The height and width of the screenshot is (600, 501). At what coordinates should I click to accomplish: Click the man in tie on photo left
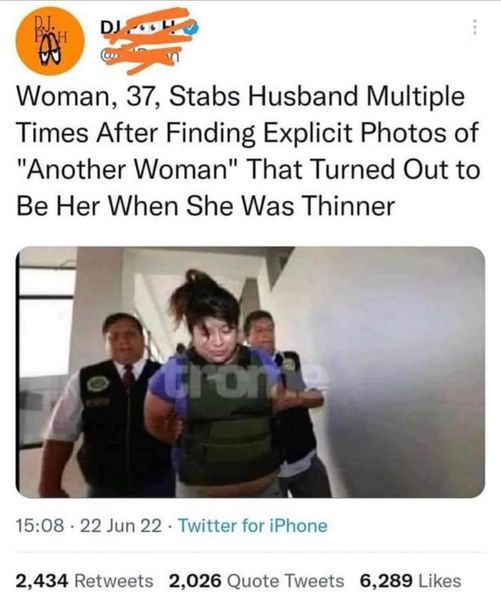coord(107,406)
